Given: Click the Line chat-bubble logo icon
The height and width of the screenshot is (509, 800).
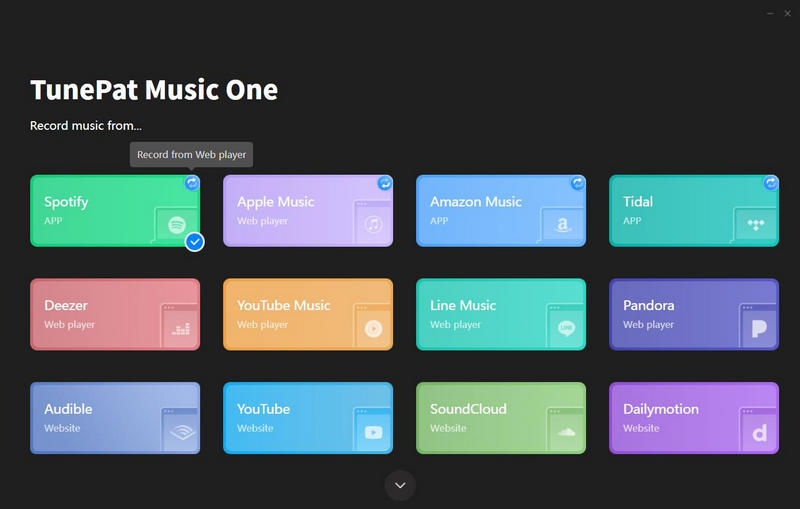Looking at the screenshot, I should coord(566,328).
